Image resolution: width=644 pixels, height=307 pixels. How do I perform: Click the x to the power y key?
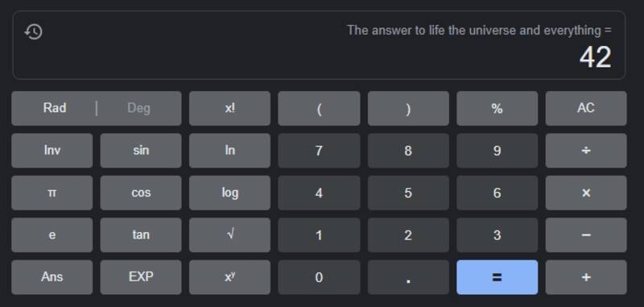click(x=229, y=277)
